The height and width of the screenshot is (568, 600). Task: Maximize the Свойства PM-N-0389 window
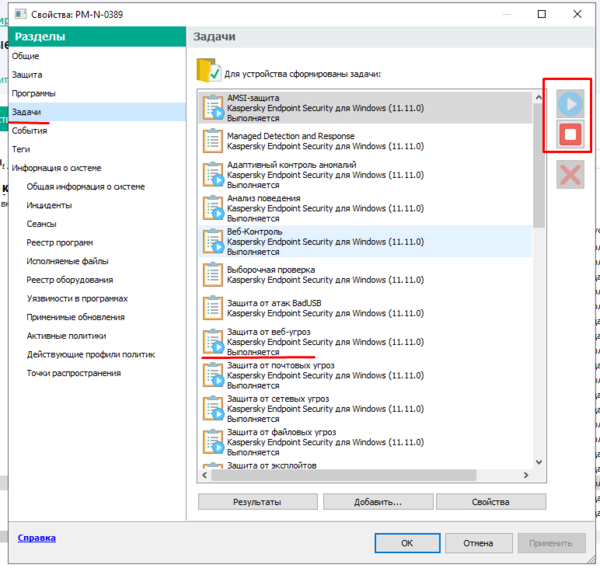coord(541,14)
